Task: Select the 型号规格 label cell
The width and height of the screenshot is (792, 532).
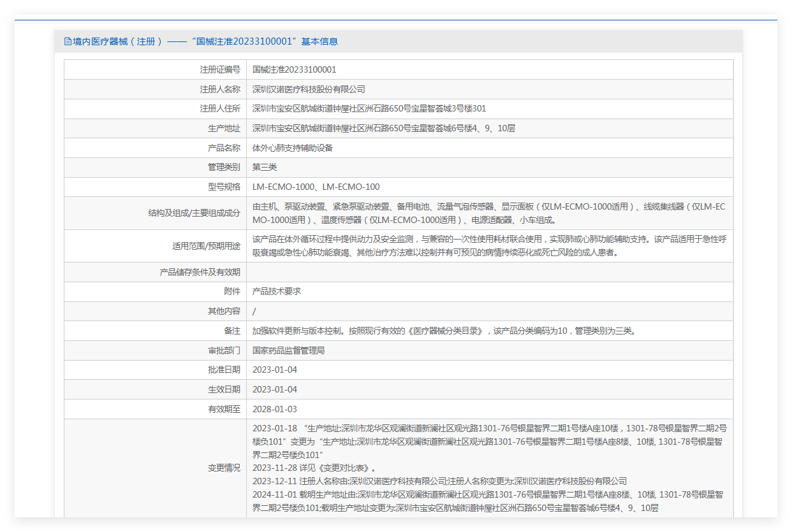Action: click(x=155, y=187)
